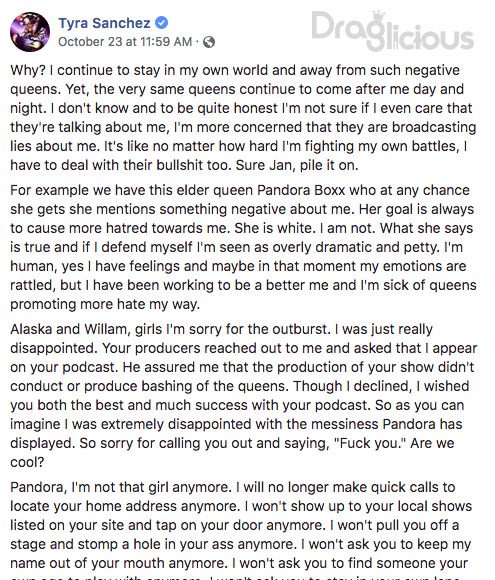
Task: Click the word "podcast" after "on your"
Action: (x=89, y=367)
